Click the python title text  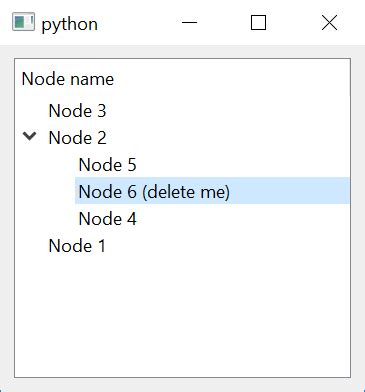[x=69, y=24]
